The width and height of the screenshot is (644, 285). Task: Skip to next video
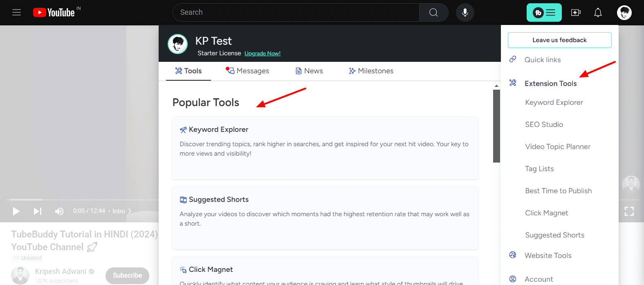point(38,211)
